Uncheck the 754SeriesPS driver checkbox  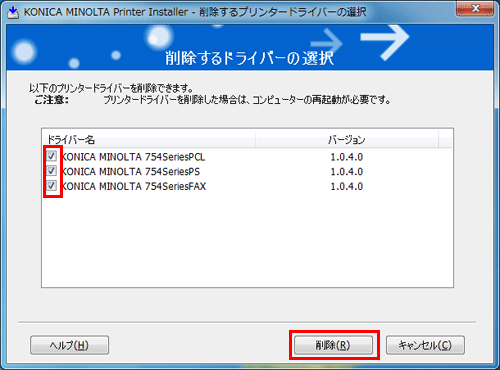pos(51,171)
